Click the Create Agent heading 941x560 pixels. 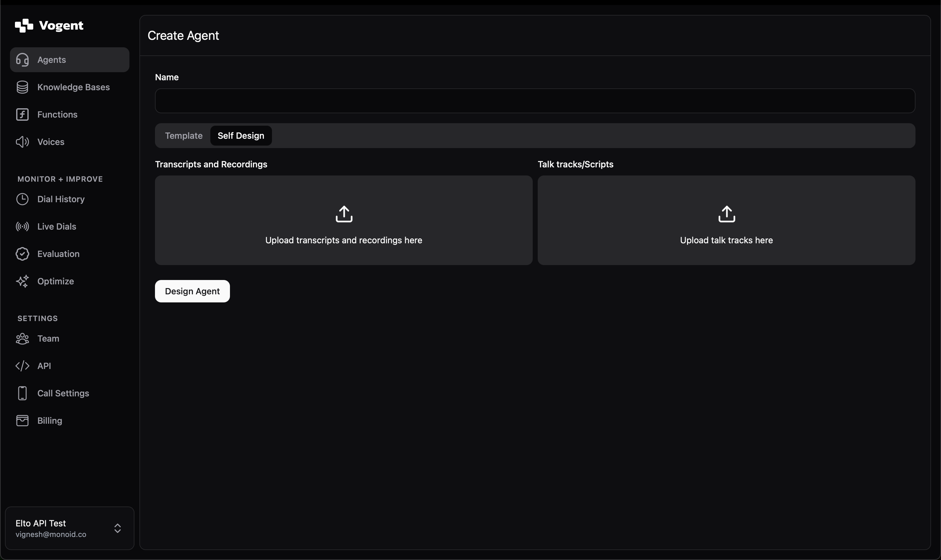(183, 35)
